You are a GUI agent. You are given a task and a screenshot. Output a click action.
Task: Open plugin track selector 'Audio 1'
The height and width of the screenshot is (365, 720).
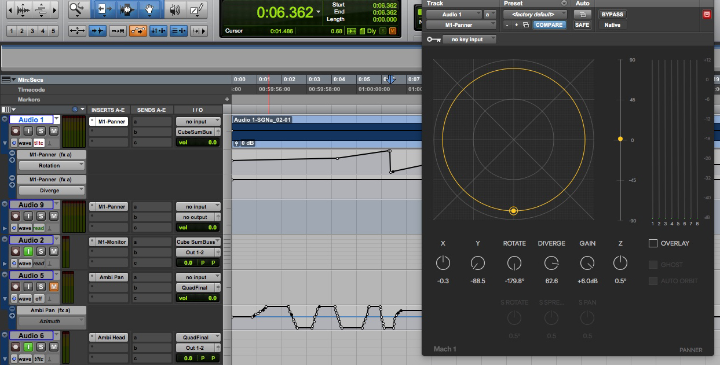click(x=454, y=14)
